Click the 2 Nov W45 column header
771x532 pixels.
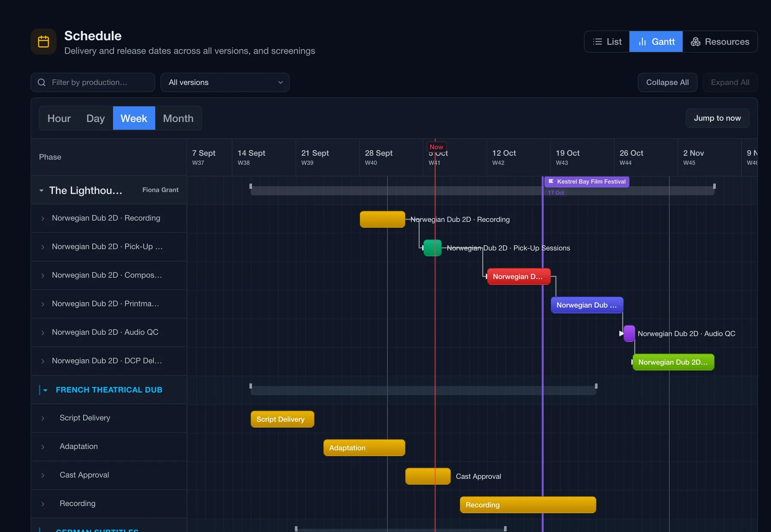[x=709, y=157]
